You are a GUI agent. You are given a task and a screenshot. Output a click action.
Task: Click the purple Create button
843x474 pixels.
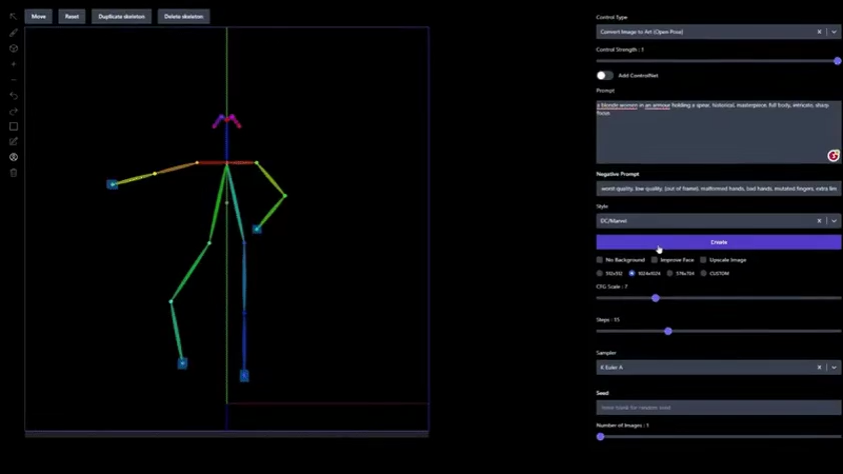718,242
